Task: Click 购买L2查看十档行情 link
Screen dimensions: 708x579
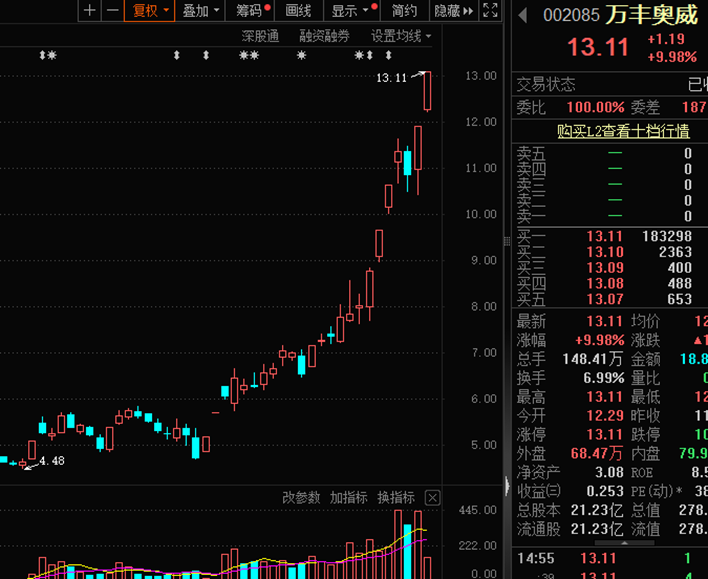Action: pos(623,131)
